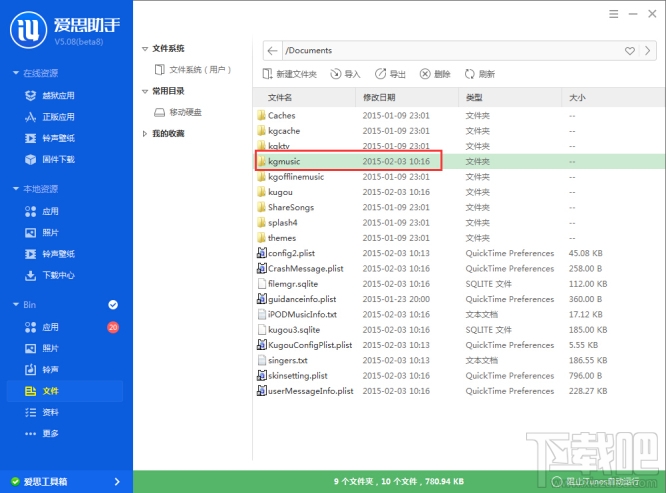Open firmware download (固件下载)
666x493 pixels.
coord(49,159)
